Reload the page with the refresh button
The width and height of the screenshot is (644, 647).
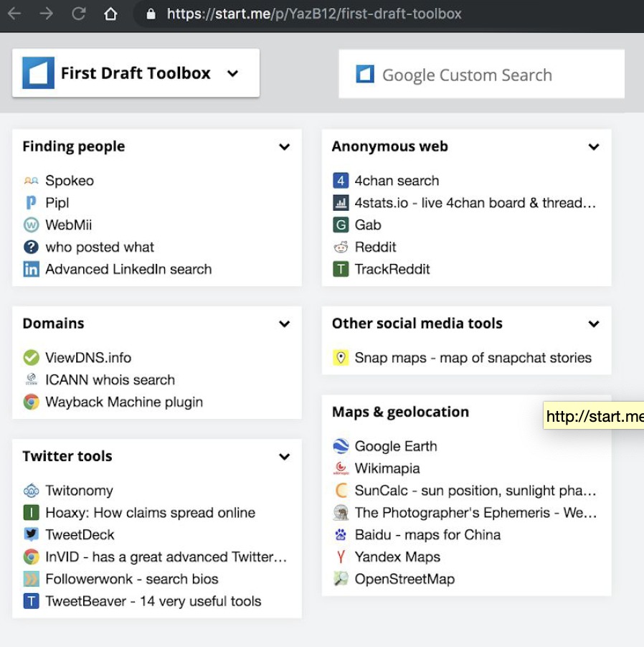[x=79, y=14]
